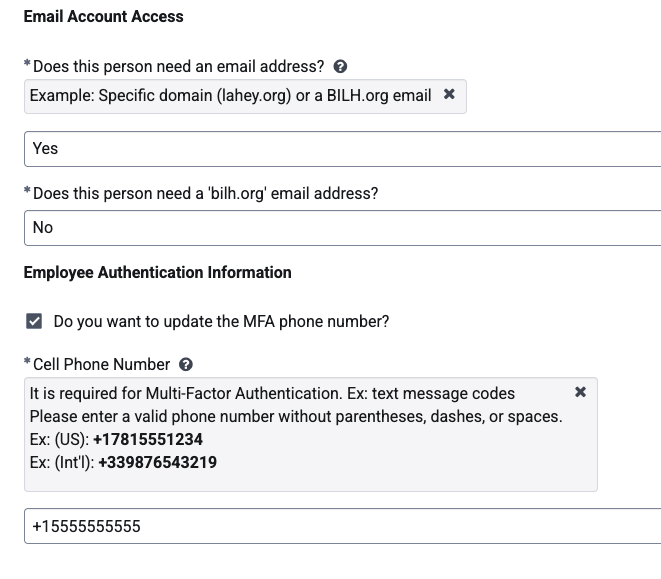Toggle via 'Do you want to update the MFA phone number?' label

[x=221, y=322]
